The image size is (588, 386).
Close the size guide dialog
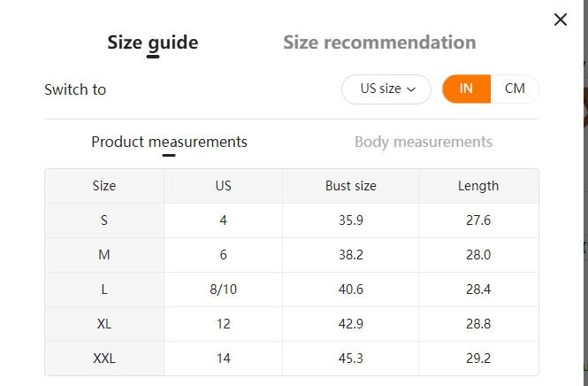(561, 19)
